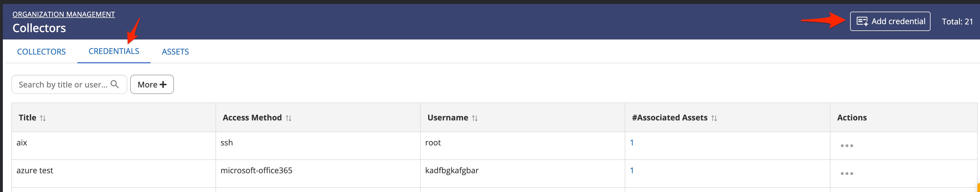Switch to the ASSETS tab
Screen dimensions: 980x192
[x=175, y=51]
